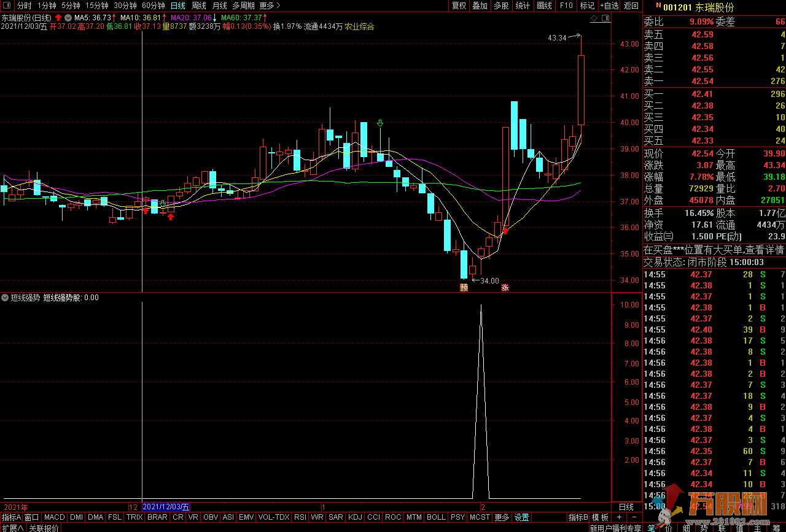Select BRAR indicator
The width and height of the screenshot is (786, 532).
158,517
